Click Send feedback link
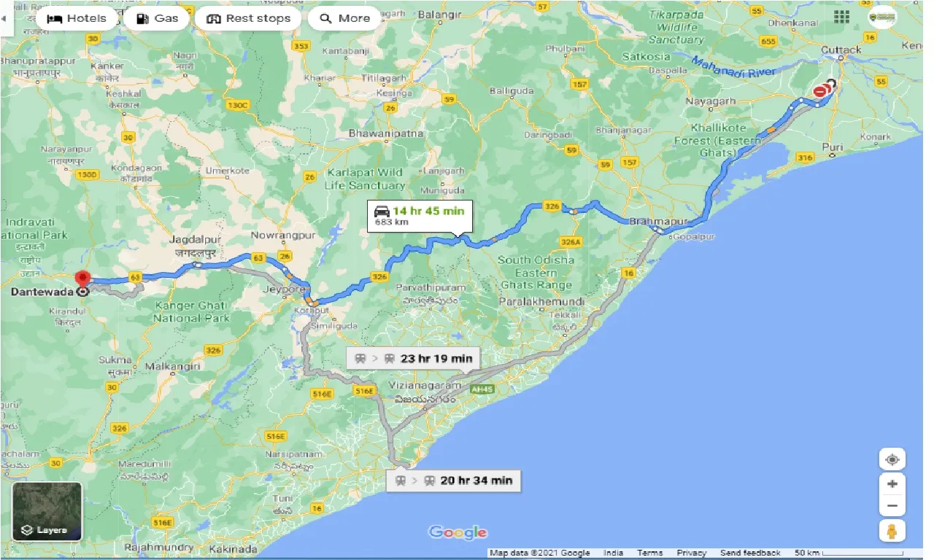The image size is (934, 560). (x=750, y=553)
